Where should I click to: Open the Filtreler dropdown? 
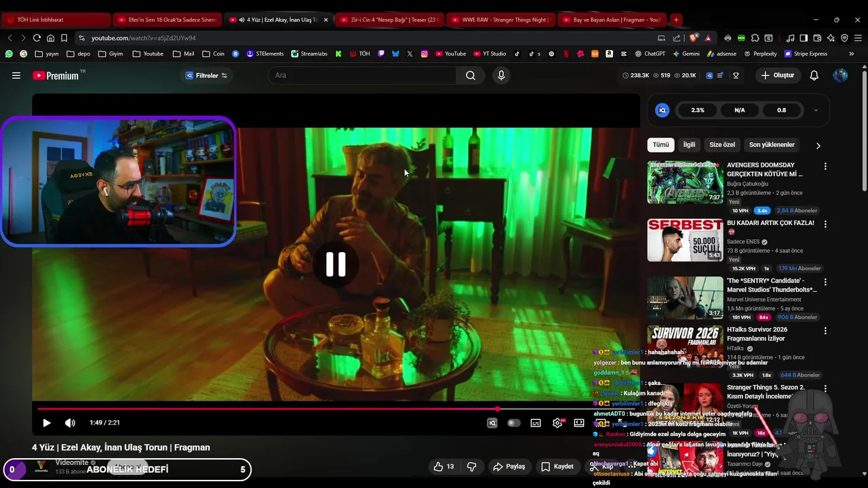click(207, 75)
